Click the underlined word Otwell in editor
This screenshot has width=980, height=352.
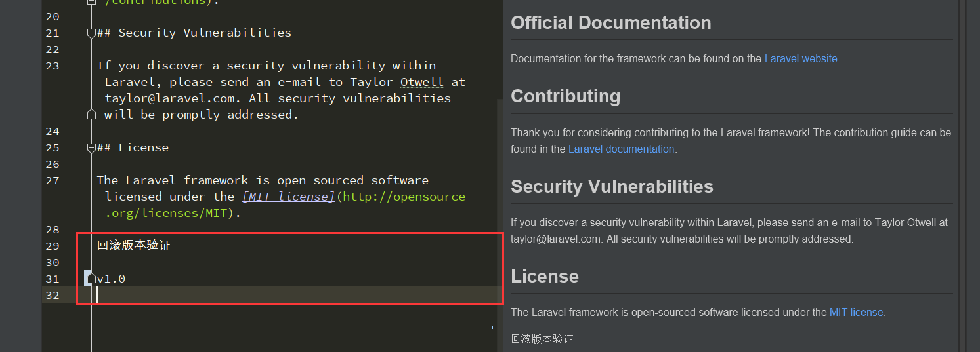click(421, 82)
